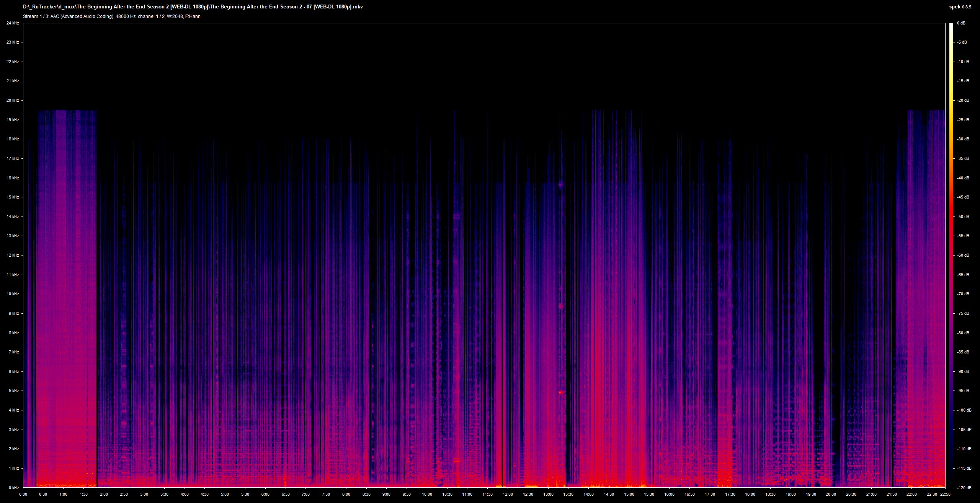Pick the -120 dB scale label
The width and height of the screenshot is (980, 503).
click(x=964, y=488)
